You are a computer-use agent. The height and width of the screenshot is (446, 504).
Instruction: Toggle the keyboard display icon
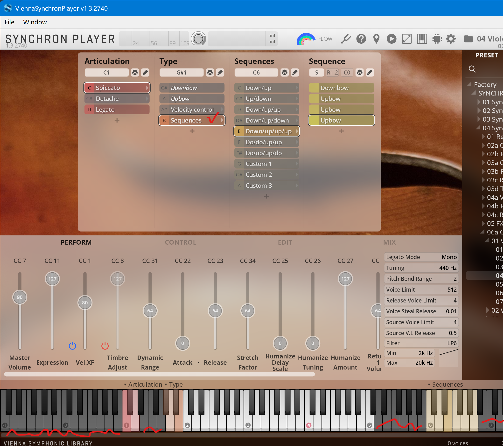(x=422, y=39)
